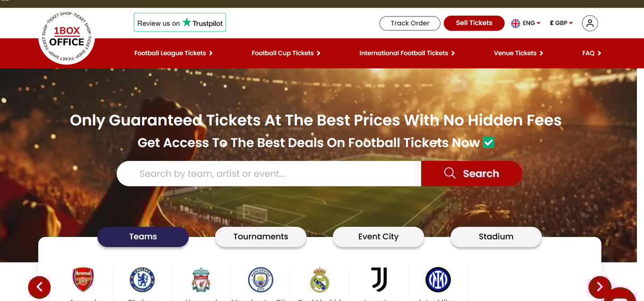Select the Arsenal club crest
Screen dimensions: 644x301
(83, 280)
